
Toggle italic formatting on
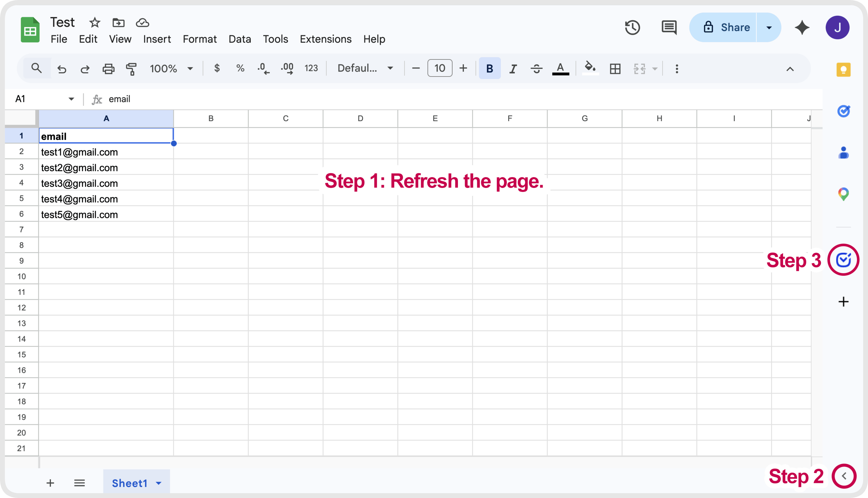pos(513,68)
